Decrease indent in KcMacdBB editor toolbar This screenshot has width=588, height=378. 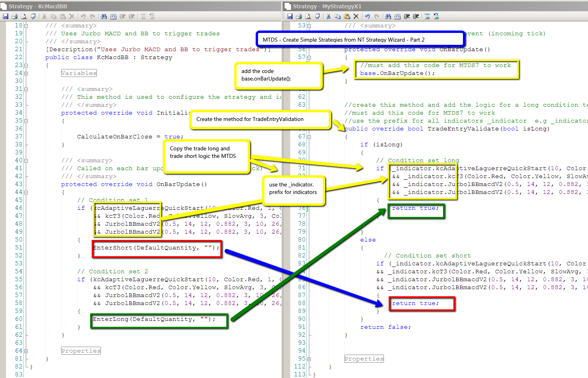pyautogui.click(x=122, y=16)
